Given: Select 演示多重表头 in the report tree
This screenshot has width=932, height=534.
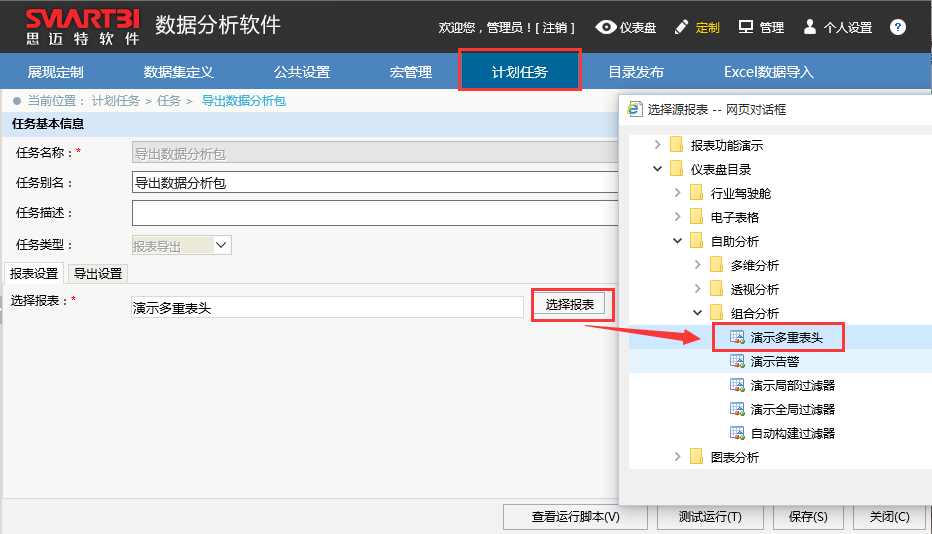Looking at the screenshot, I should click(786, 338).
